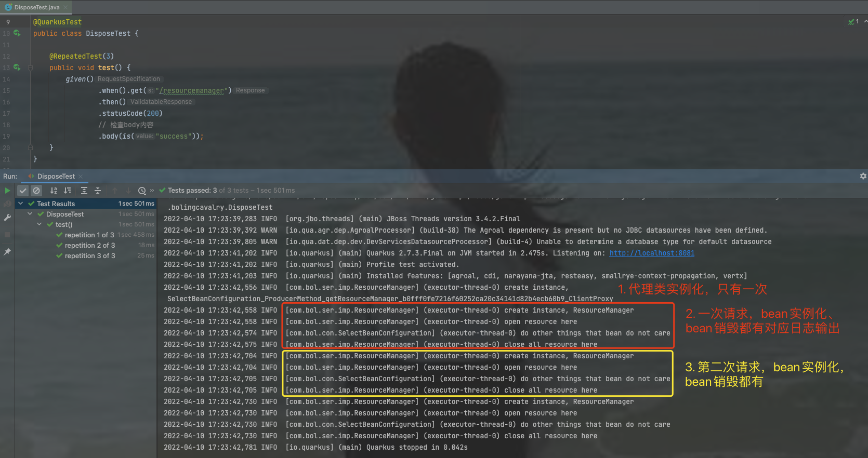Image resolution: width=868 pixels, height=458 pixels.
Task: Click run gutter icon beside test() method
Action: (17, 68)
